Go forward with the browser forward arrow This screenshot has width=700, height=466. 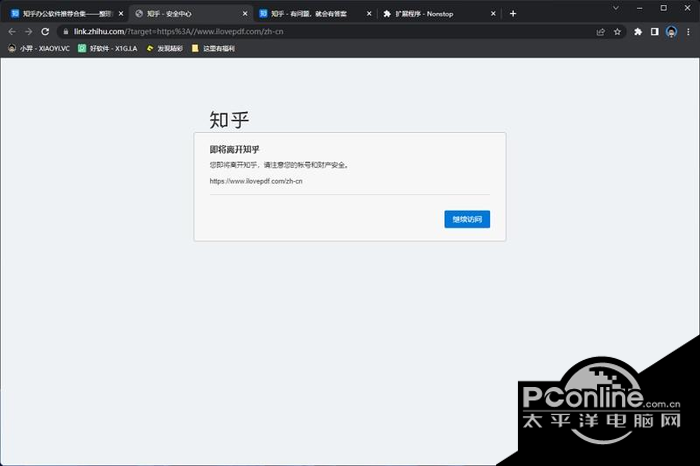click(x=29, y=32)
